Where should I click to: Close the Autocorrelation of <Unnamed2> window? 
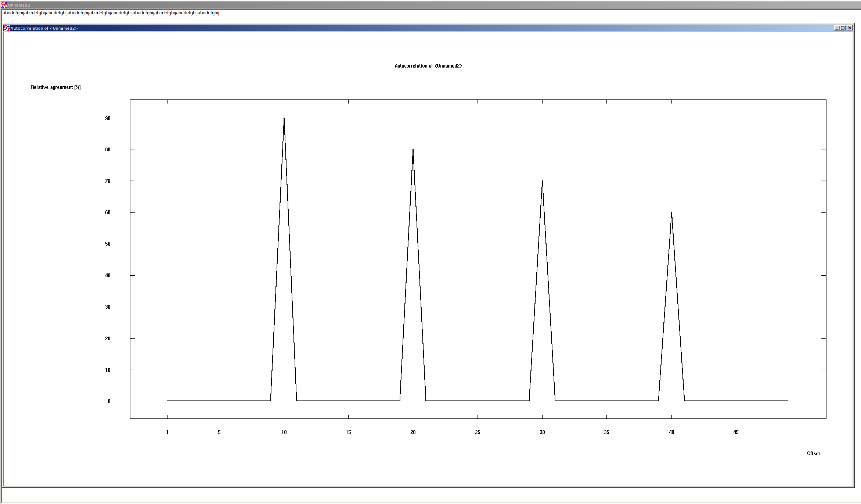(x=850, y=28)
